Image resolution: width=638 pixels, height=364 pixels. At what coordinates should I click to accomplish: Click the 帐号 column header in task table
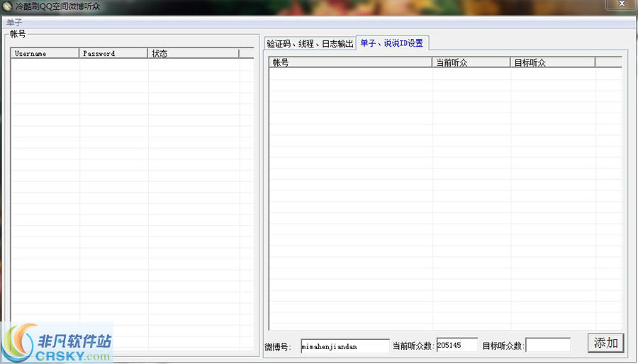(x=350, y=62)
